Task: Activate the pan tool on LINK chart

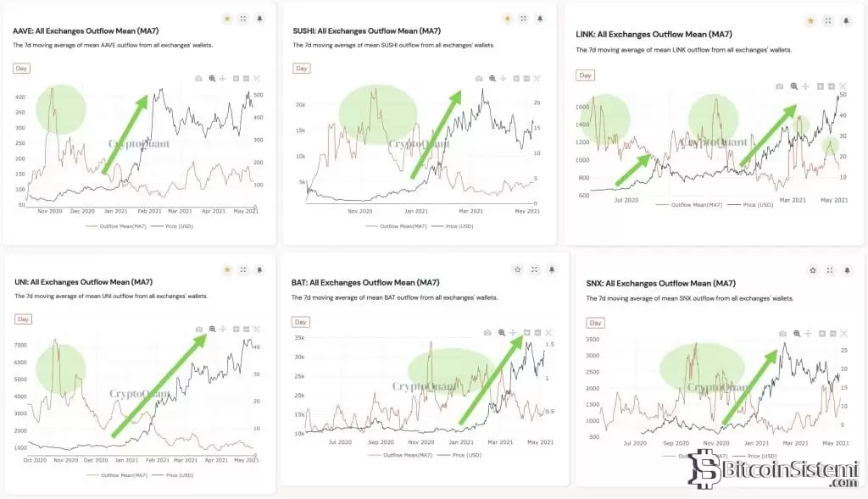Action: (805, 86)
